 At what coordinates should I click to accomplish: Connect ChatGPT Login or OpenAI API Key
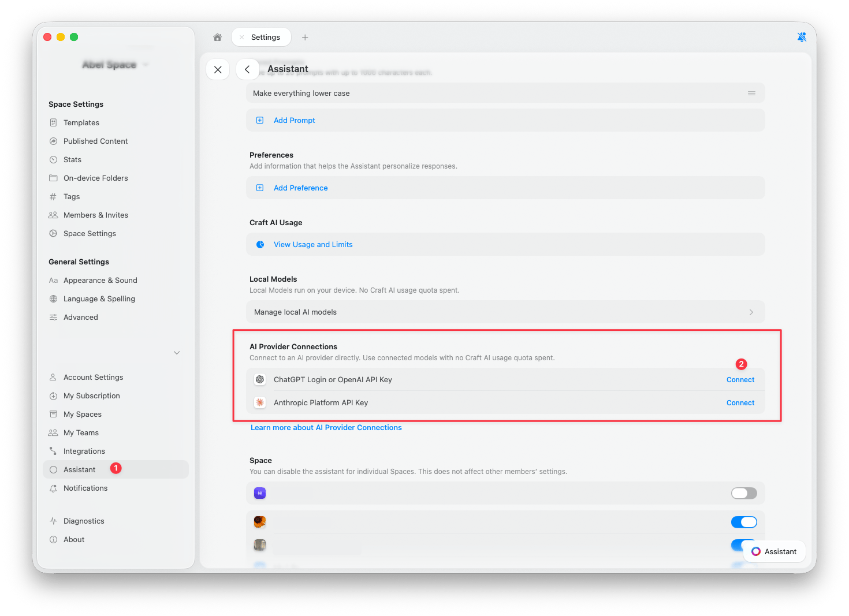coord(740,379)
